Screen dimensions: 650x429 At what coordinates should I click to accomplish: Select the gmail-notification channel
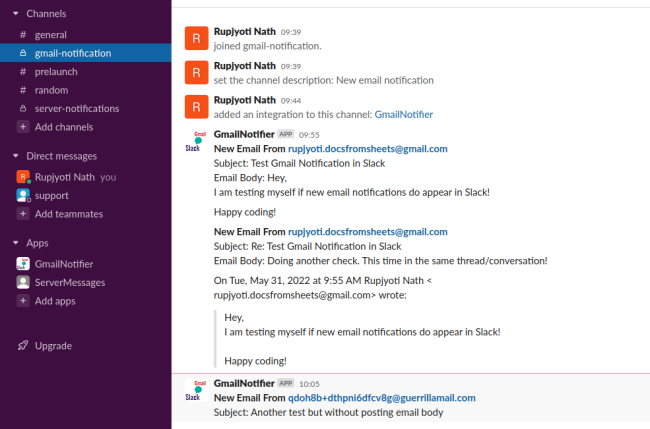[85, 53]
